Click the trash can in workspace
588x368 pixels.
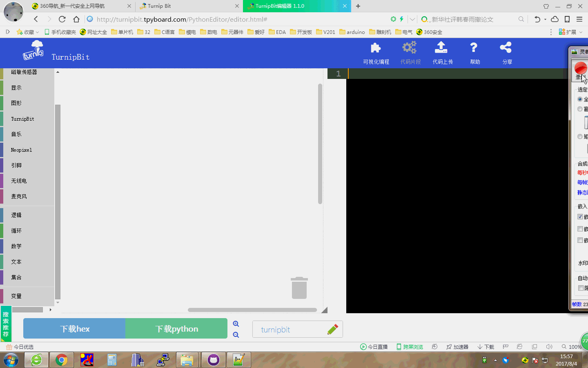(299, 288)
